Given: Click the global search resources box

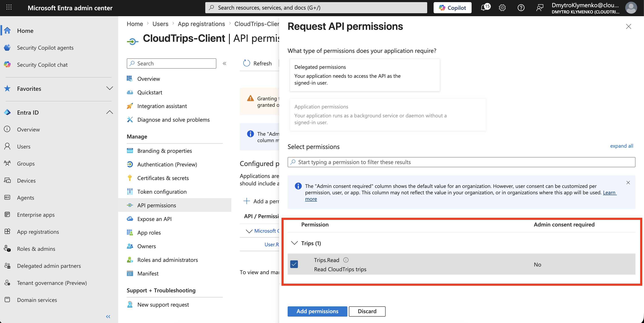Looking at the screenshot, I should click(316, 8).
